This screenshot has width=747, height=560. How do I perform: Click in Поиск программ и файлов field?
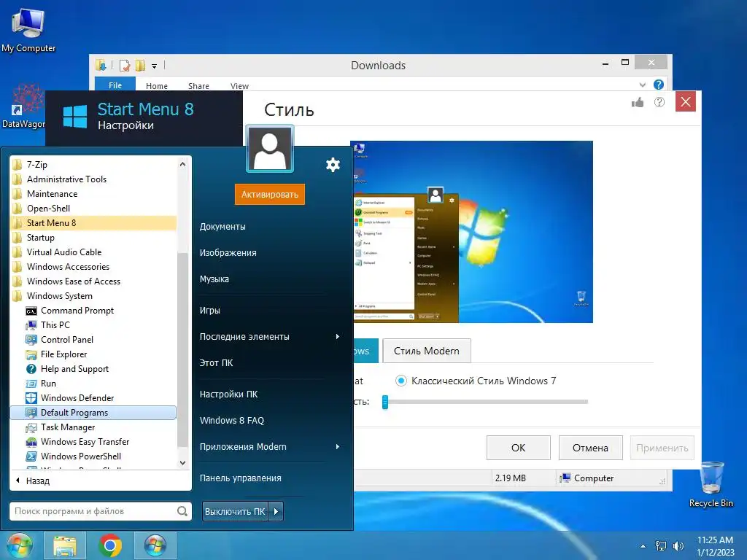tap(93, 511)
